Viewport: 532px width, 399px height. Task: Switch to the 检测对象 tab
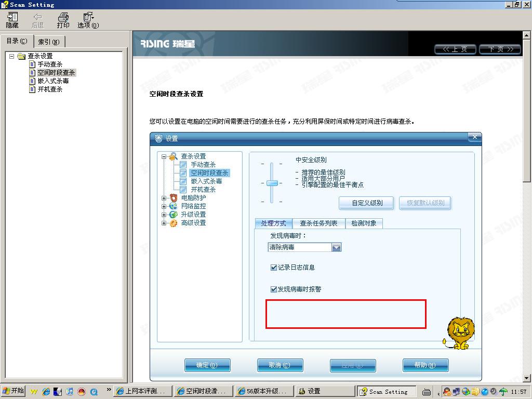[364, 223]
